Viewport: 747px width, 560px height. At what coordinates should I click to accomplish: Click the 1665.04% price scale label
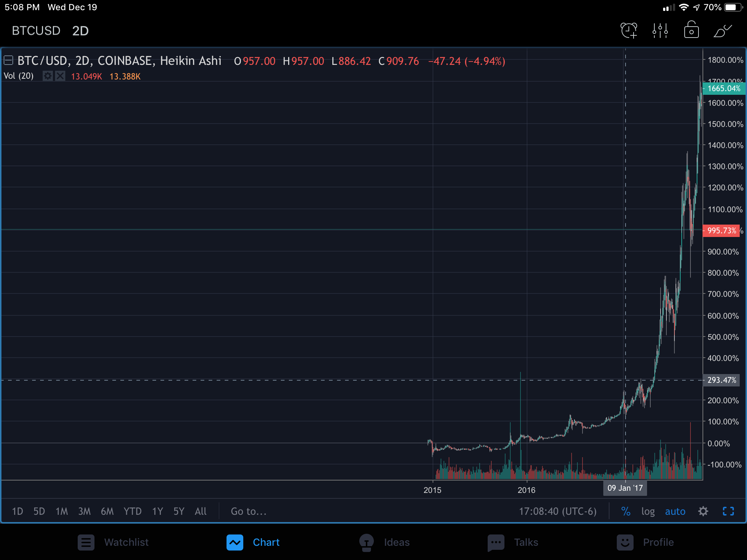click(x=723, y=88)
